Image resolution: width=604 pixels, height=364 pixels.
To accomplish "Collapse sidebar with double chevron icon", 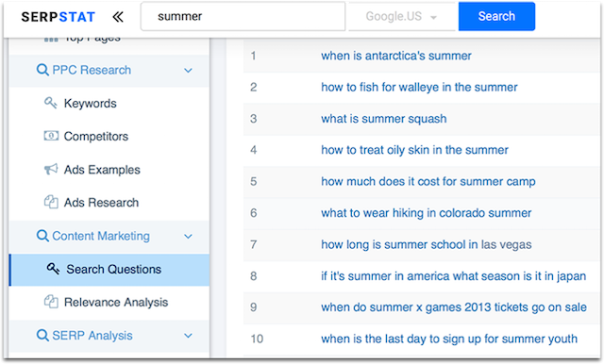I will click(x=118, y=17).
